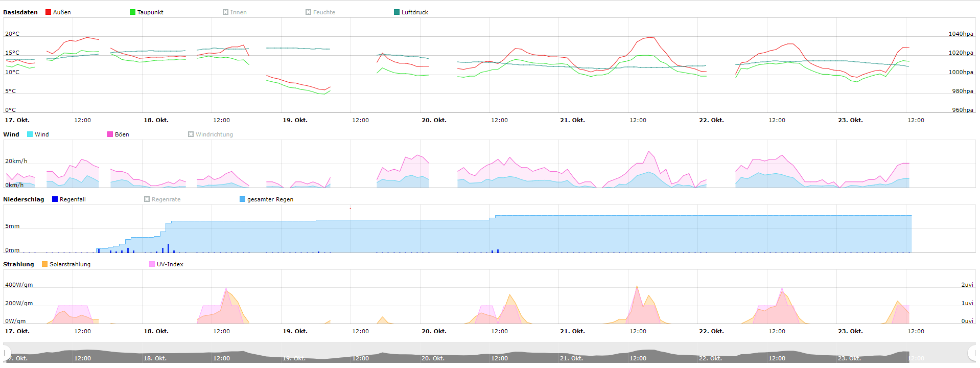
Task: Click the navigator overview at 20. Okt.
Action: click(x=433, y=358)
